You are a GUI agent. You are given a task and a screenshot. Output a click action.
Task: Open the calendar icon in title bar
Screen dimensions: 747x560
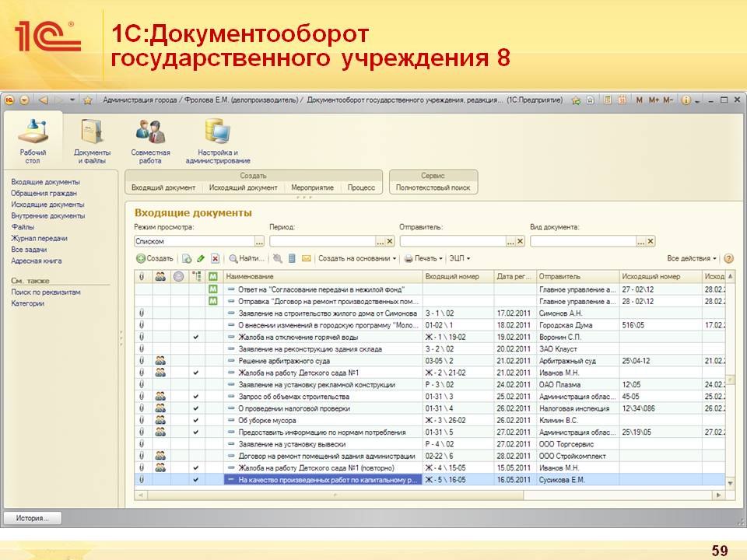click(x=622, y=100)
